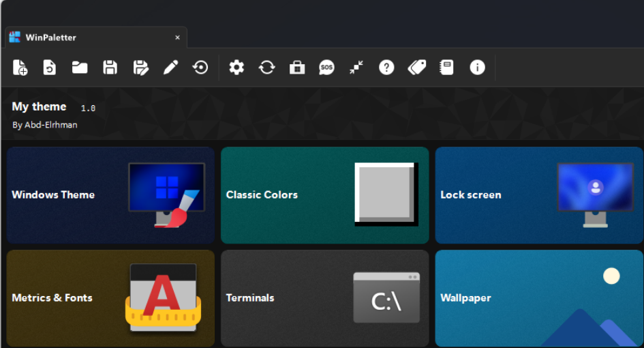The image size is (644, 348).
Task: Open the Terminals tile
Action: coord(324,298)
